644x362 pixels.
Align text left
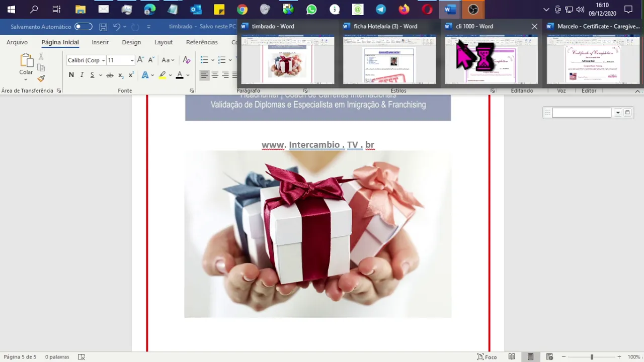click(204, 75)
